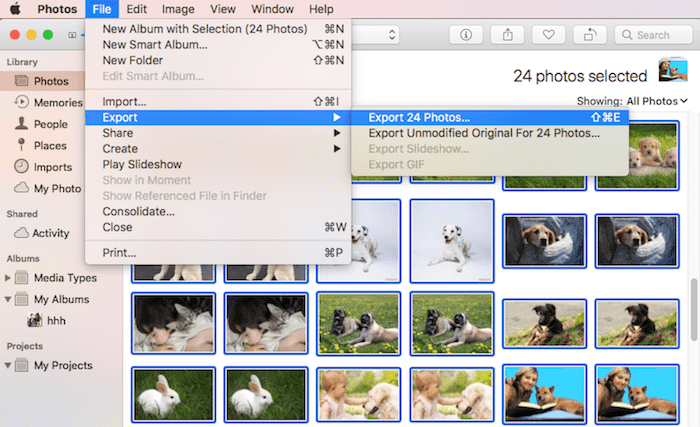The image size is (700, 427).
Task: Open the Apple menu
Action: click(x=15, y=9)
